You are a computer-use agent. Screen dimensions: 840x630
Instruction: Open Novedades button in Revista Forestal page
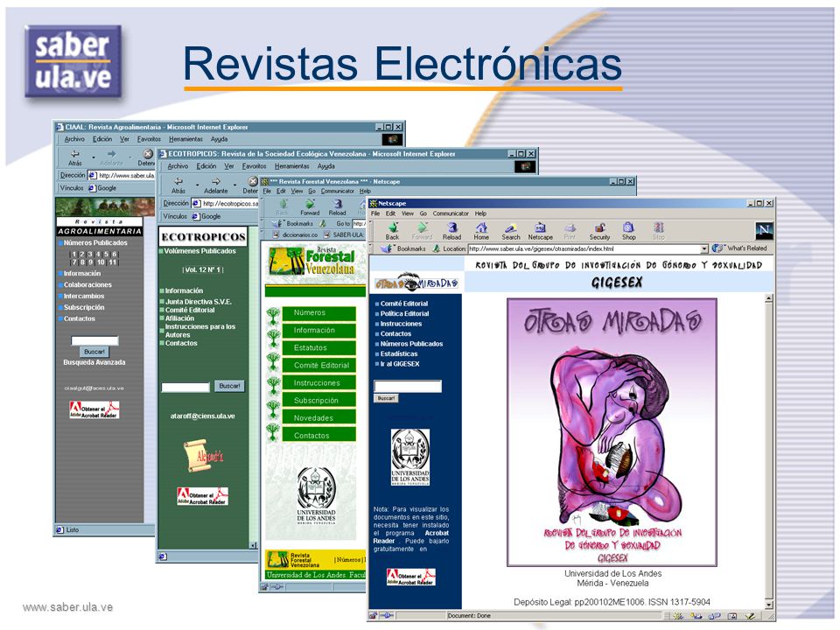[318, 418]
